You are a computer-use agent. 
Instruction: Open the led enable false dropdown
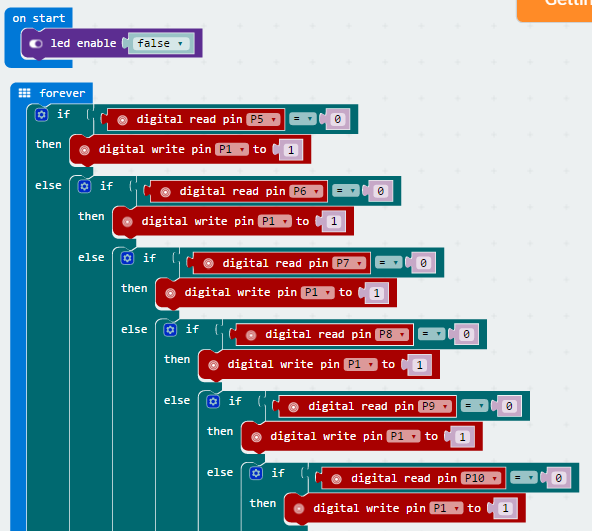(161, 43)
